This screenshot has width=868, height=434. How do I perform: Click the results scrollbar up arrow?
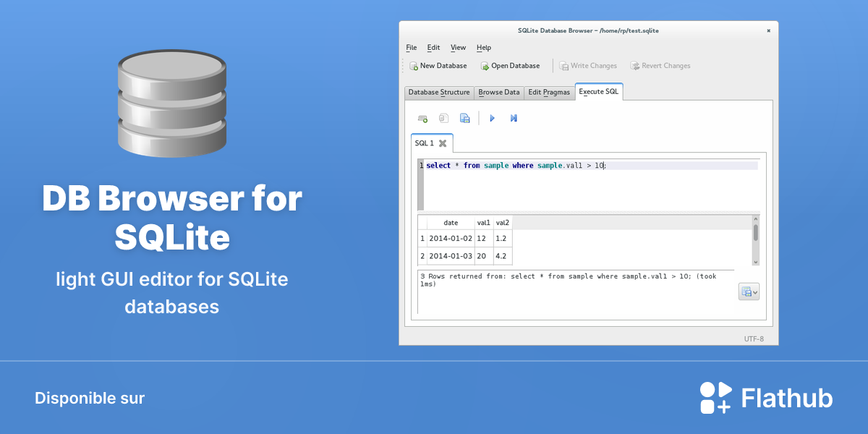pos(756,218)
